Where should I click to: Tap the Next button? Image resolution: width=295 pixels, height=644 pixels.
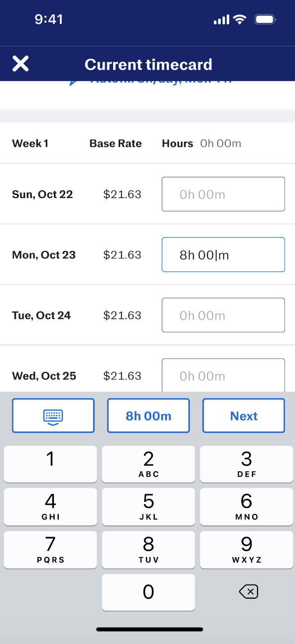244,416
